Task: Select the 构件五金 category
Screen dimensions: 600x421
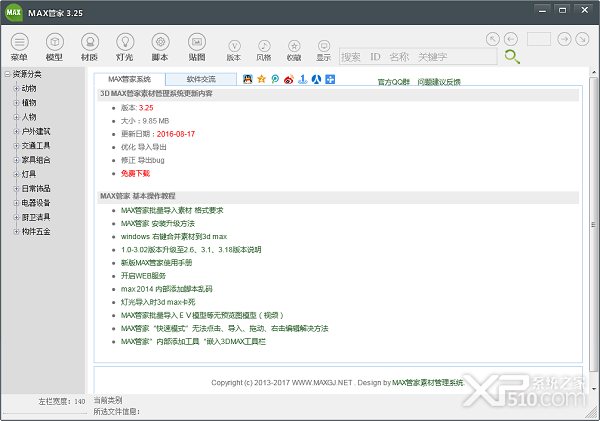Action: pyautogui.click(x=36, y=232)
